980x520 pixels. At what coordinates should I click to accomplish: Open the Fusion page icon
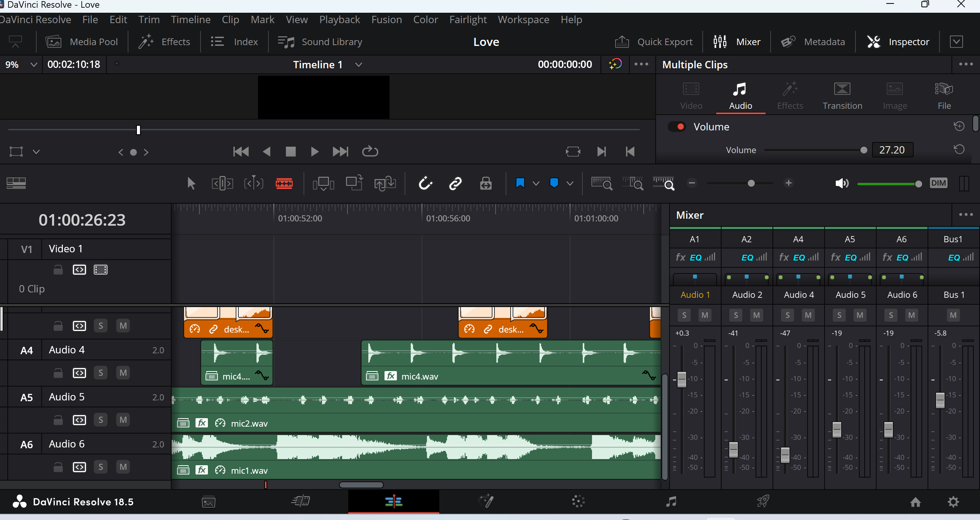486,501
